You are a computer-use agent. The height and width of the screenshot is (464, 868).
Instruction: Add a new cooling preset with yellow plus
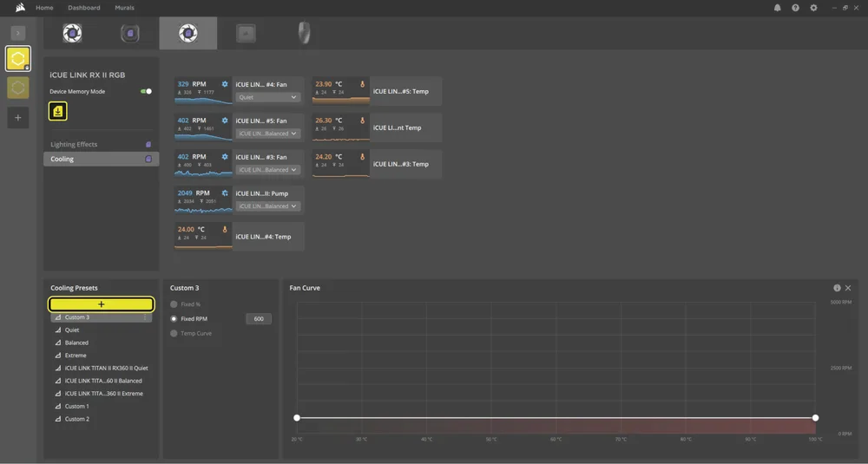pos(102,304)
